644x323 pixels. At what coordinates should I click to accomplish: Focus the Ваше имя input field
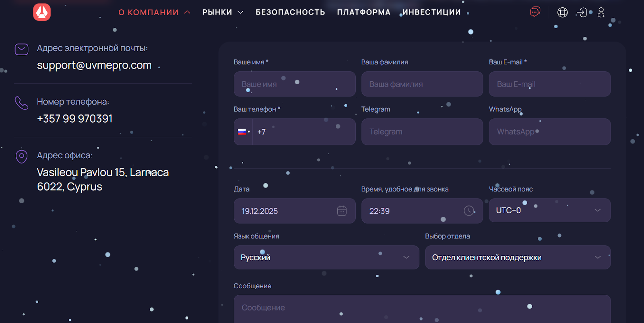[x=294, y=84]
